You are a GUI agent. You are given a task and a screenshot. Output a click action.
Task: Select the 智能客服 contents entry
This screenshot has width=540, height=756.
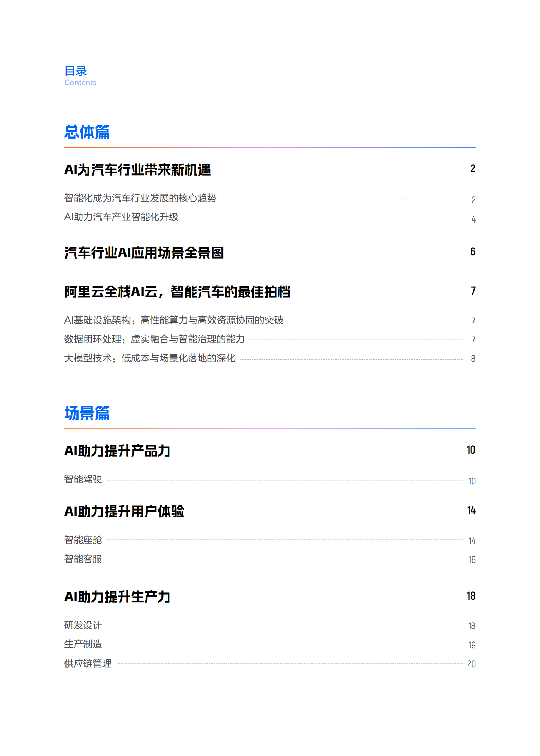click(x=83, y=559)
